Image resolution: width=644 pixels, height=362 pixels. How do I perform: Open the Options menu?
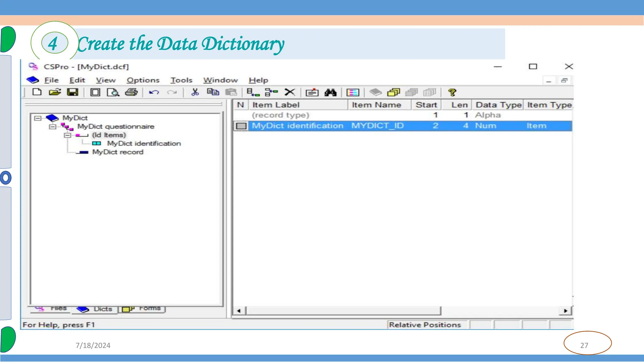[x=143, y=80]
